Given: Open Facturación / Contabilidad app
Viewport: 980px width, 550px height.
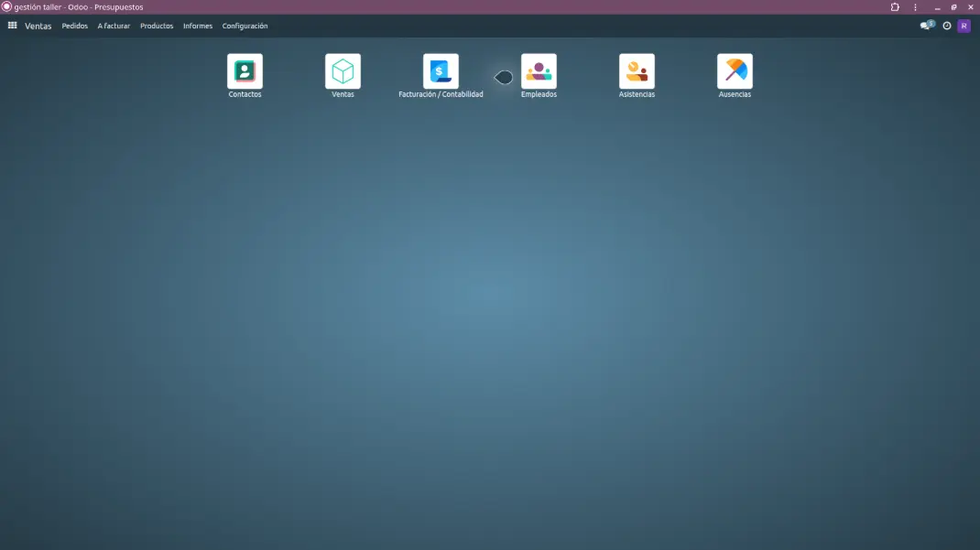Looking at the screenshot, I should 441,71.
